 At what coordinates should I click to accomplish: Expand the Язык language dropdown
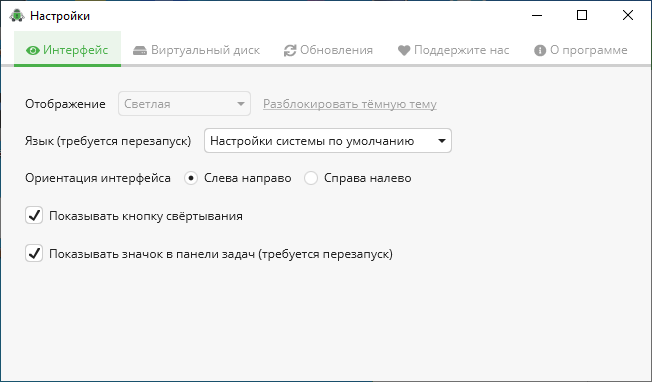pos(328,140)
